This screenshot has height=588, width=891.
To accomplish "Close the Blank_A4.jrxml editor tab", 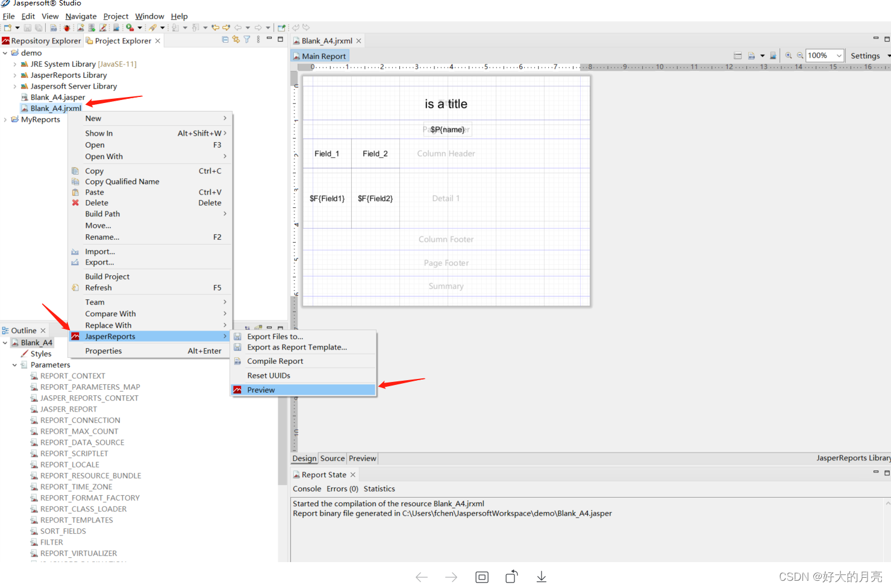I will pos(358,41).
